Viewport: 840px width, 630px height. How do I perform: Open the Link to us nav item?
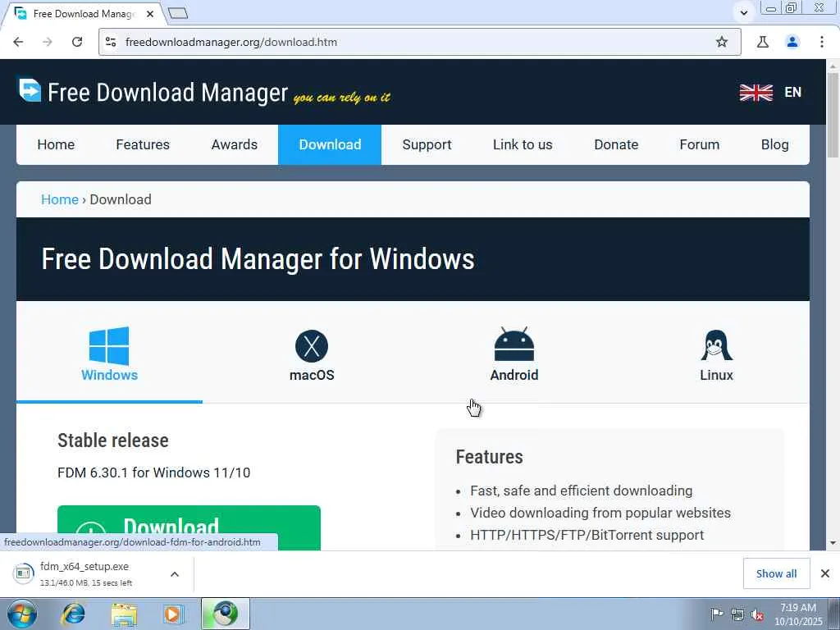tap(523, 144)
